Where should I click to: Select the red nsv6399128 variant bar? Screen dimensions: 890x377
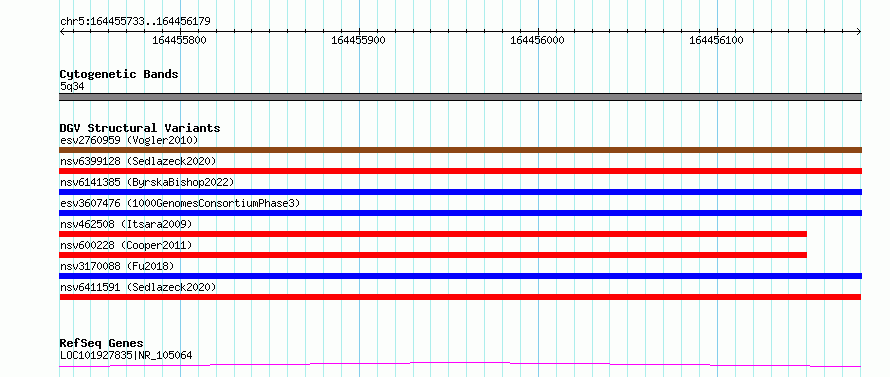coord(460,171)
